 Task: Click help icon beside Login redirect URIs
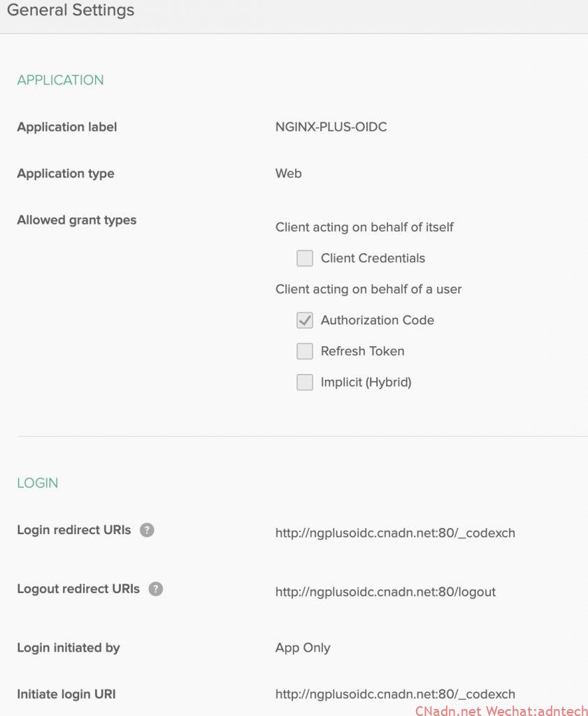pos(147,530)
